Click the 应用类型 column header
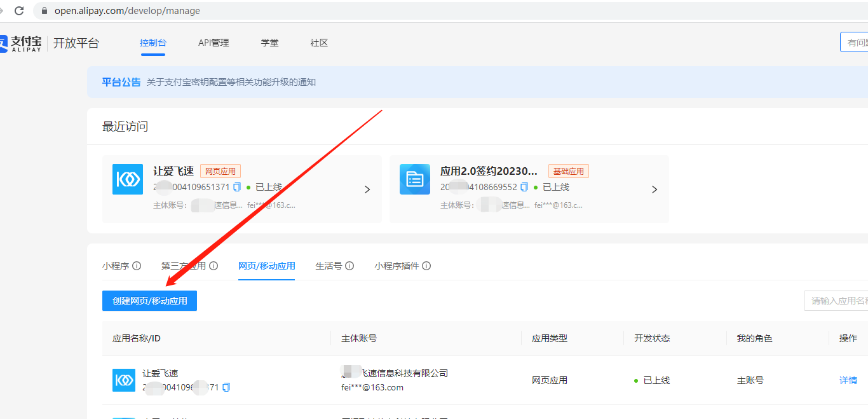The width and height of the screenshot is (868, 419). 550,338
